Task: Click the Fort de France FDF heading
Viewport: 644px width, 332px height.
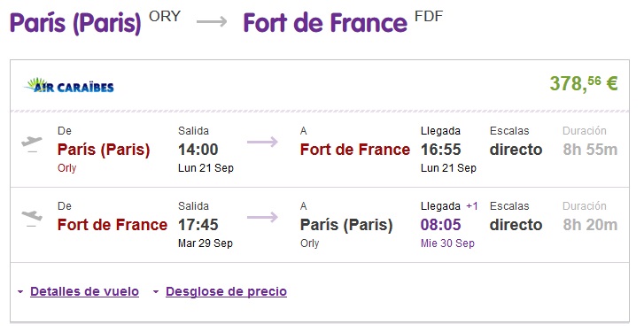Action: click(343, 22)
